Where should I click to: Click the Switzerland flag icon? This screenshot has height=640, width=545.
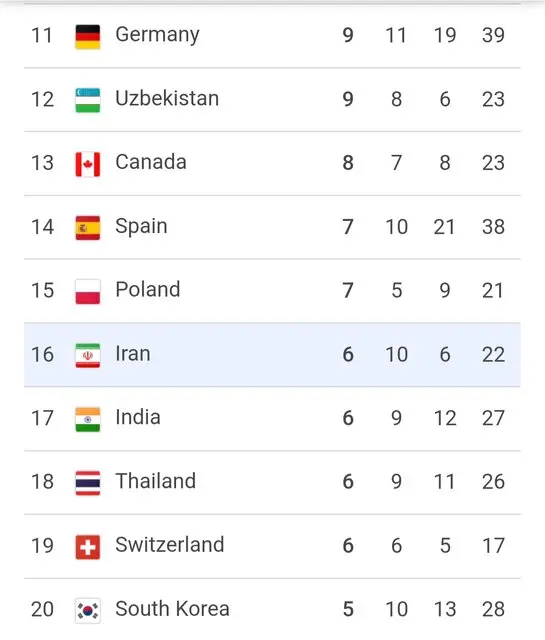tap(87, 547)
